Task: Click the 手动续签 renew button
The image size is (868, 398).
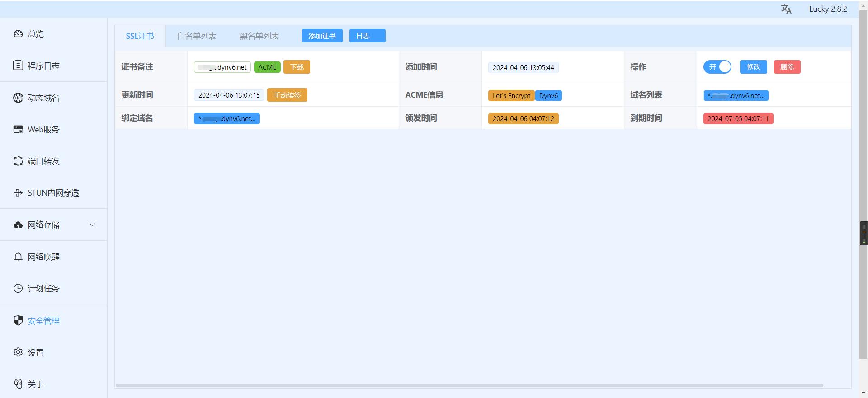Action: coord(287,95)
